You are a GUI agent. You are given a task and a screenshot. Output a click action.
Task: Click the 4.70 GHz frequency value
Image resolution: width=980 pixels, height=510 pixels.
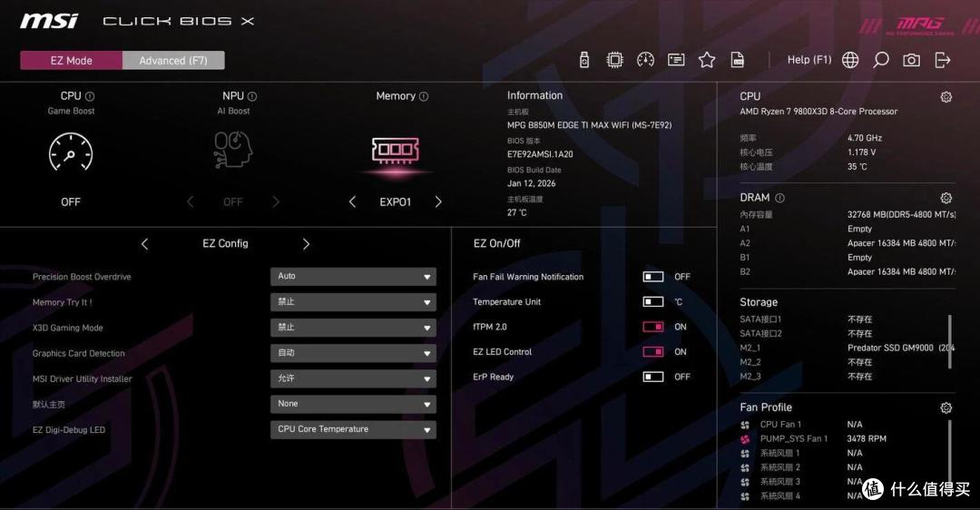(865, 138)
